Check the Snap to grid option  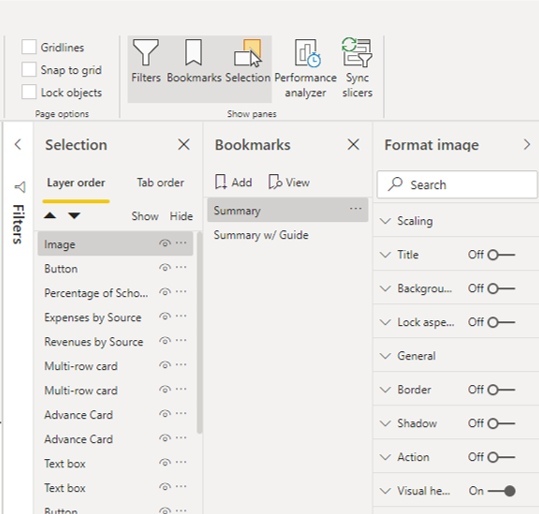click(29, 69)
